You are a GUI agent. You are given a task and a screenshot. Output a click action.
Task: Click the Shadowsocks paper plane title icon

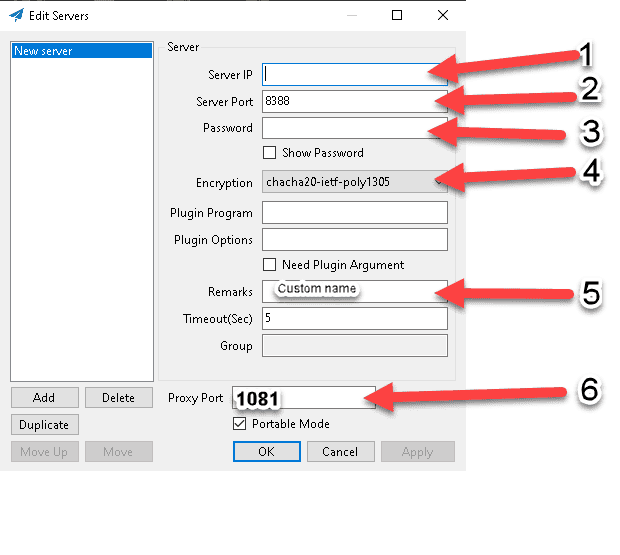pos(16,15)
